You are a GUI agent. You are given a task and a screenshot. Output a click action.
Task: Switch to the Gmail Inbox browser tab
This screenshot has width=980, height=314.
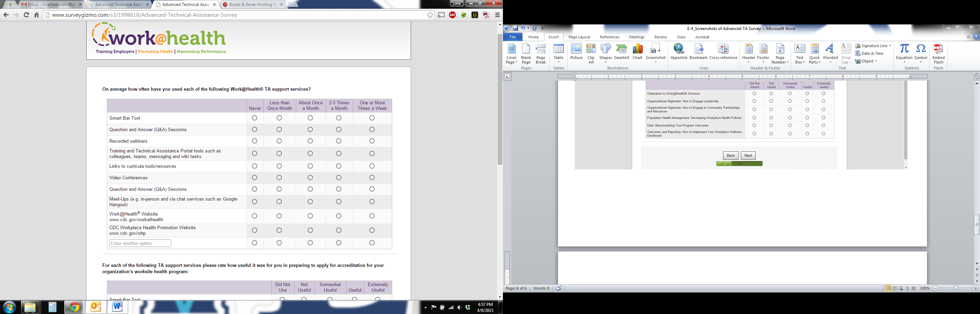click(51, 5)
